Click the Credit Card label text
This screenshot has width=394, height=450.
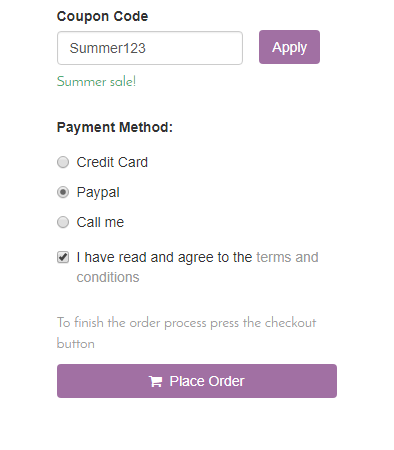pyautogui.click(x=112, y=162)
